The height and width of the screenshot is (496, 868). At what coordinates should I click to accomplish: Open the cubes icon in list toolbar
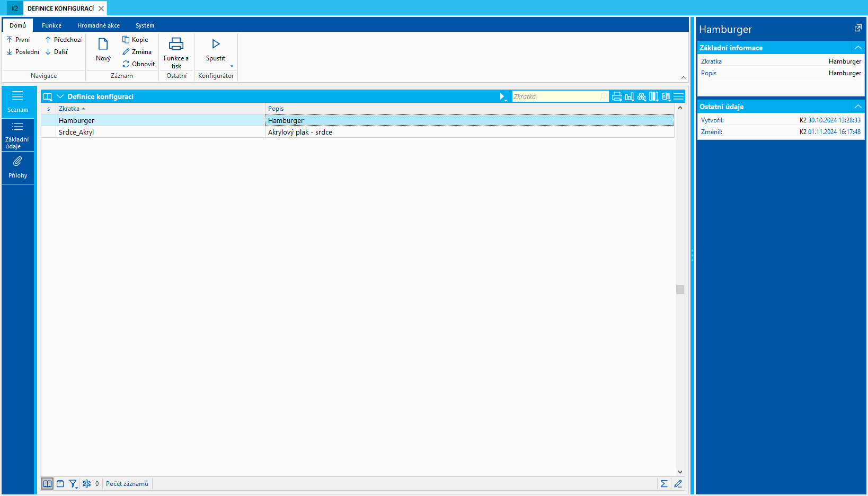click(x=641, y=96)
